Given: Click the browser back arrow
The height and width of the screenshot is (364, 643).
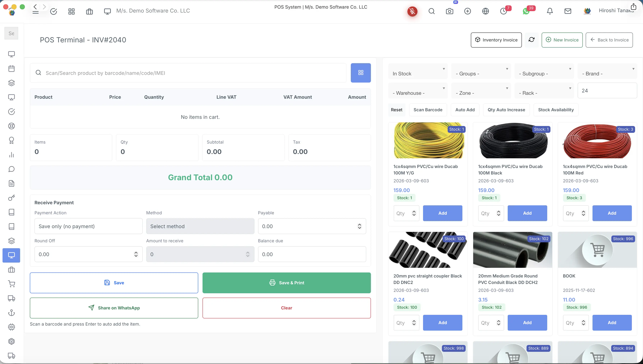Looking at the screenshot, I should [x=35, y=6].
